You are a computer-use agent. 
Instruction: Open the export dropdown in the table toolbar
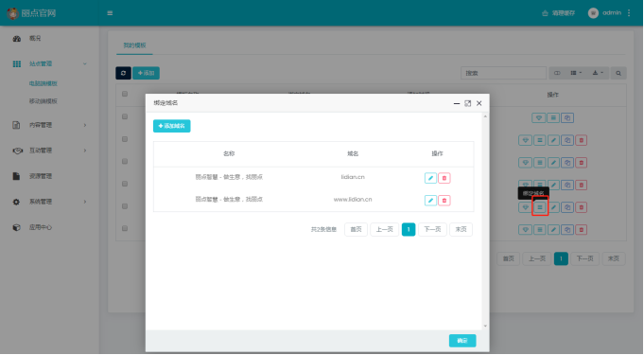click(598, 73)
